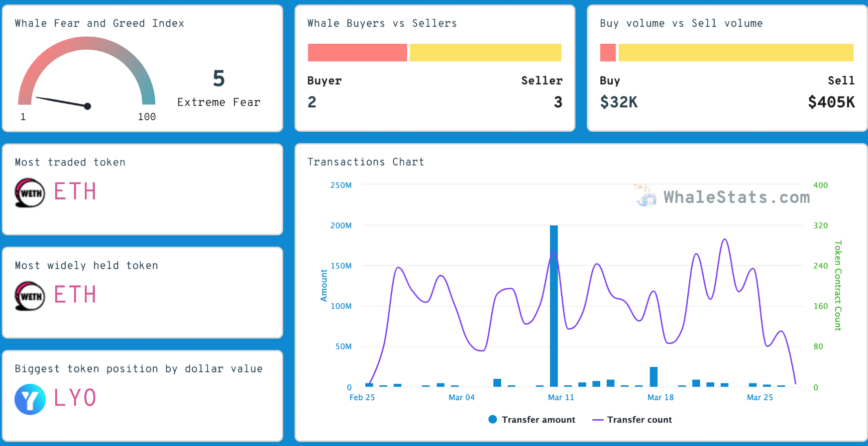Click the 'Mar 04' date axis label
Image resolution: width=868 pixels, height=446 pixels.
pos(462,397)
